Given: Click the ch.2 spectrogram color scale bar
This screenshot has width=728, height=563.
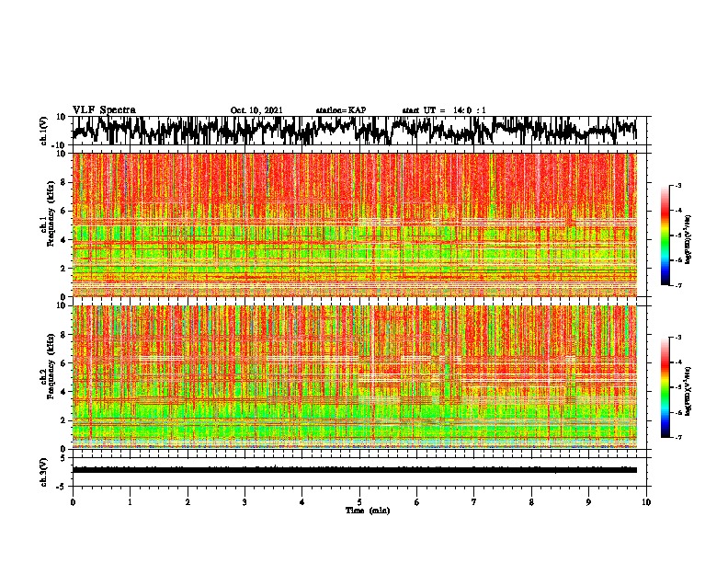Looking at the screenshot, I should click(x=665, y=387).
